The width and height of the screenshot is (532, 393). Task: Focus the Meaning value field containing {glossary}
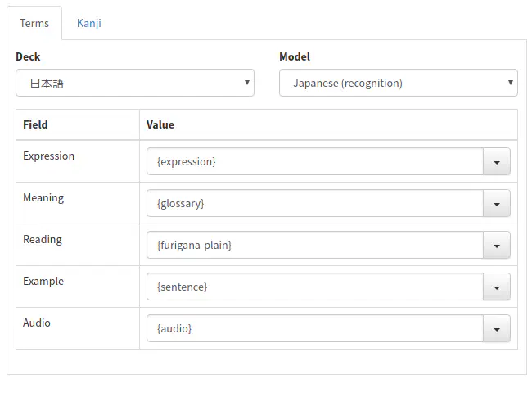(315, 204)
